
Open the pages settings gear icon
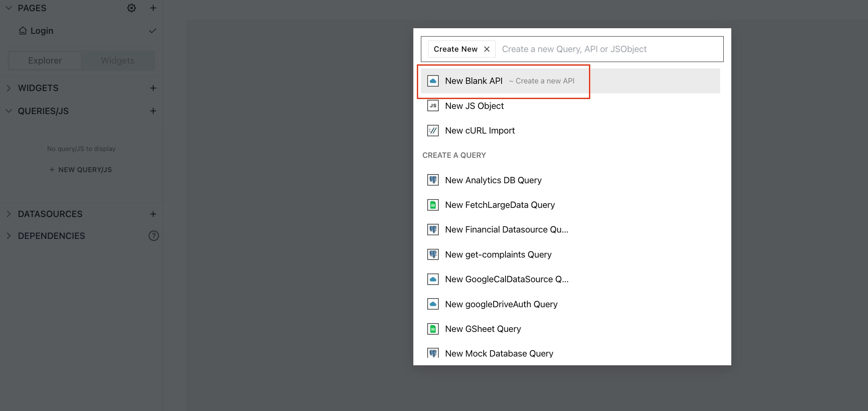click(x=132, y=8)
